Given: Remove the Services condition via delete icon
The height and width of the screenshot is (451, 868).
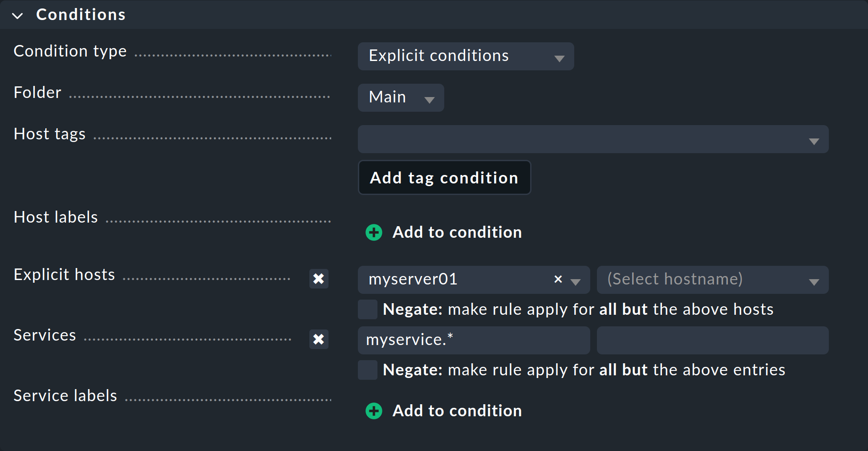Looking at the screenshot, I should pos(319,340).
